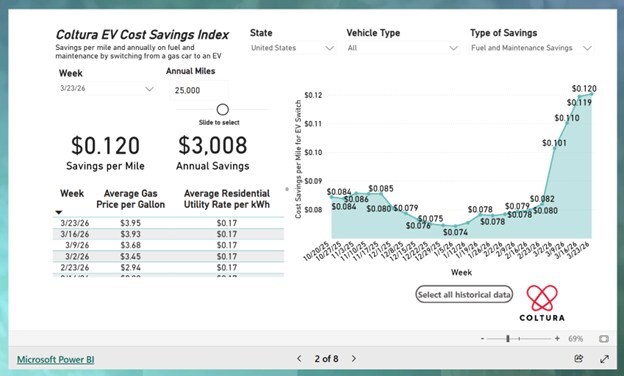Click the Week column sort arrow
Screen dimensions: 624x376
pos(59,212)
